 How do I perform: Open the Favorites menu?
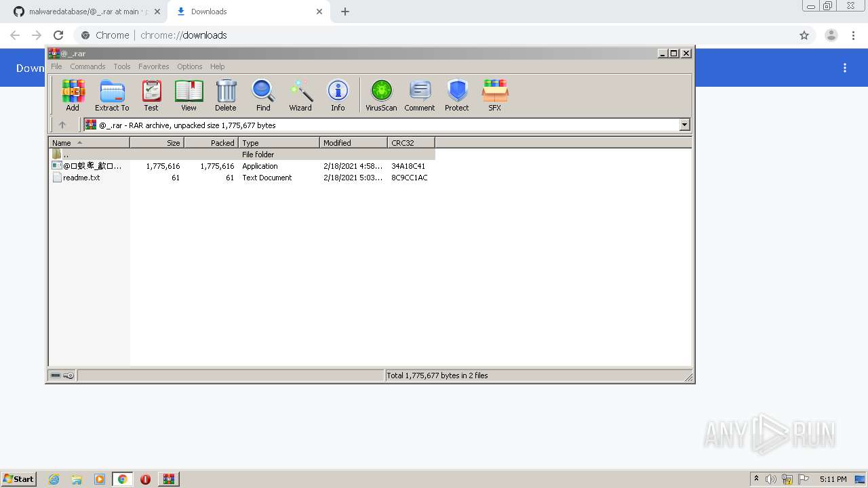pos(154,66)
